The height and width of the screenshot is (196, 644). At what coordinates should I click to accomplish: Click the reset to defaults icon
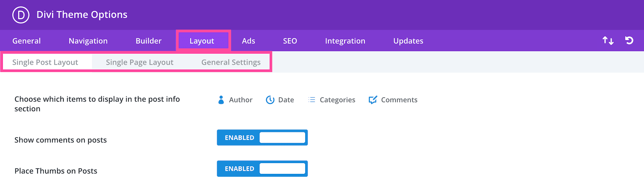[x=629, y=40]
